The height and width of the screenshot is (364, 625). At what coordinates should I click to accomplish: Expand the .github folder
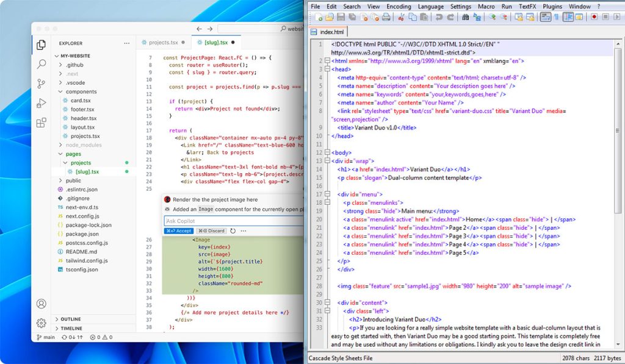[93, 65]
